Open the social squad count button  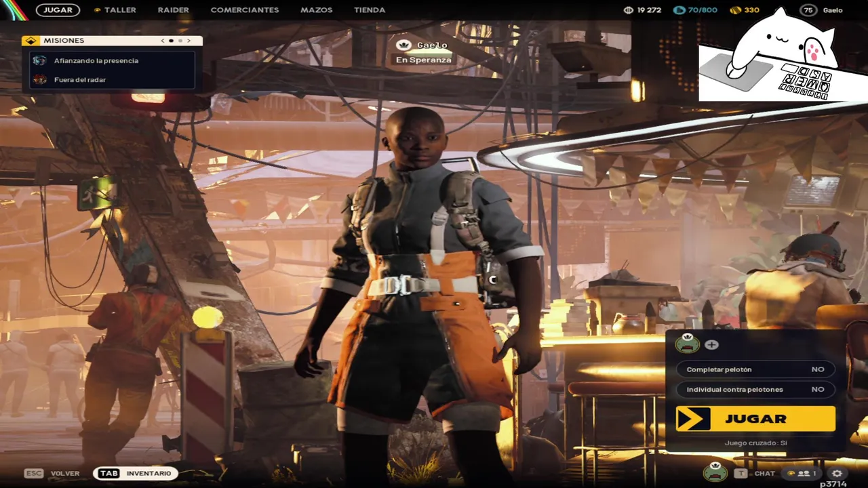(x=802, y=473)
